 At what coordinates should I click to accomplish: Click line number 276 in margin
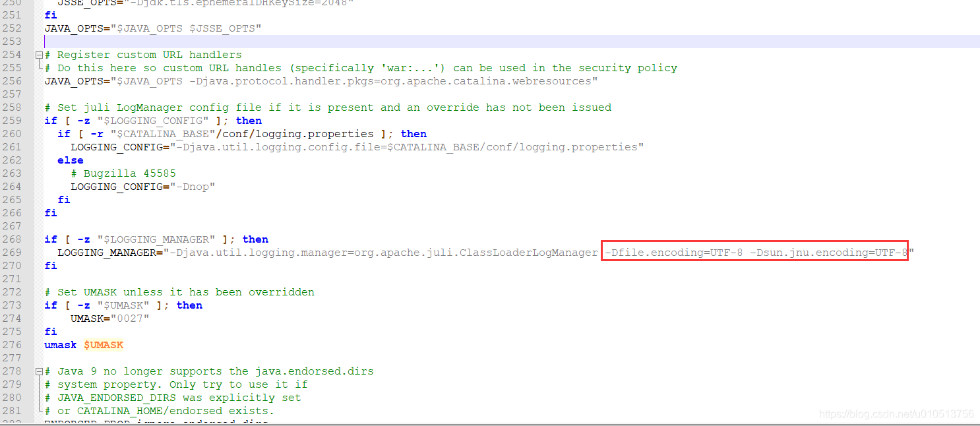[x=12, y=345]
